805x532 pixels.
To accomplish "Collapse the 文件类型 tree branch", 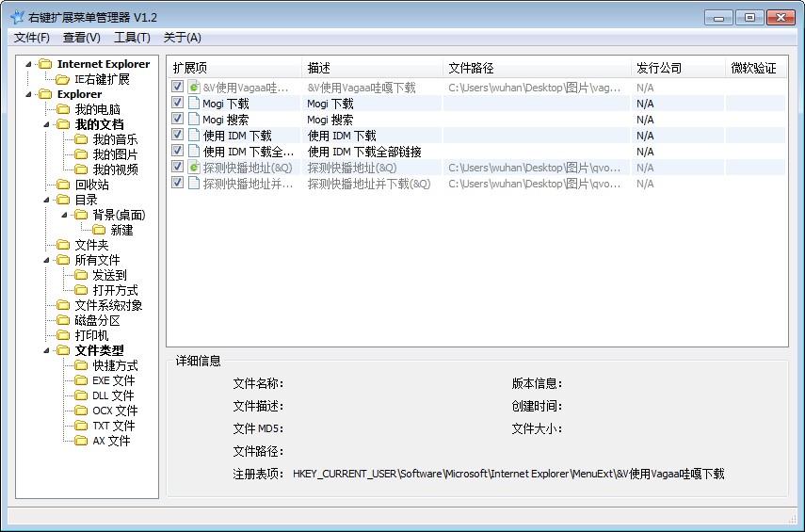I will point(46,350).
